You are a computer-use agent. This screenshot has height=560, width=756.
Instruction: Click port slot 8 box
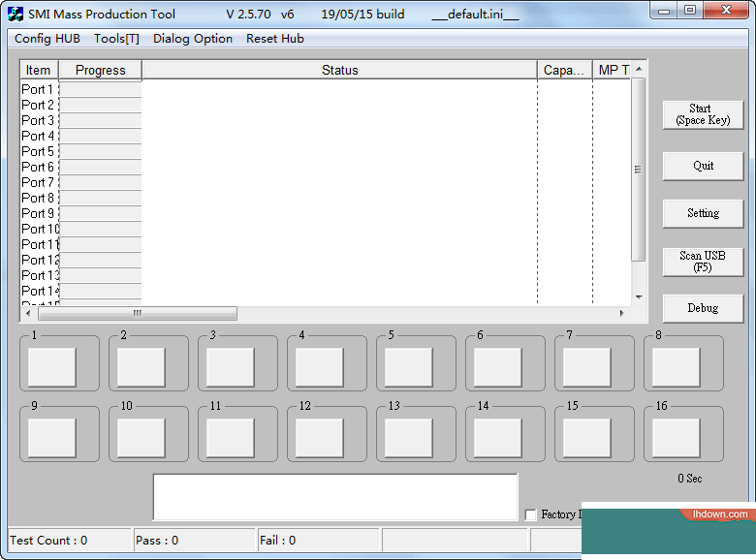pos(677,367)
